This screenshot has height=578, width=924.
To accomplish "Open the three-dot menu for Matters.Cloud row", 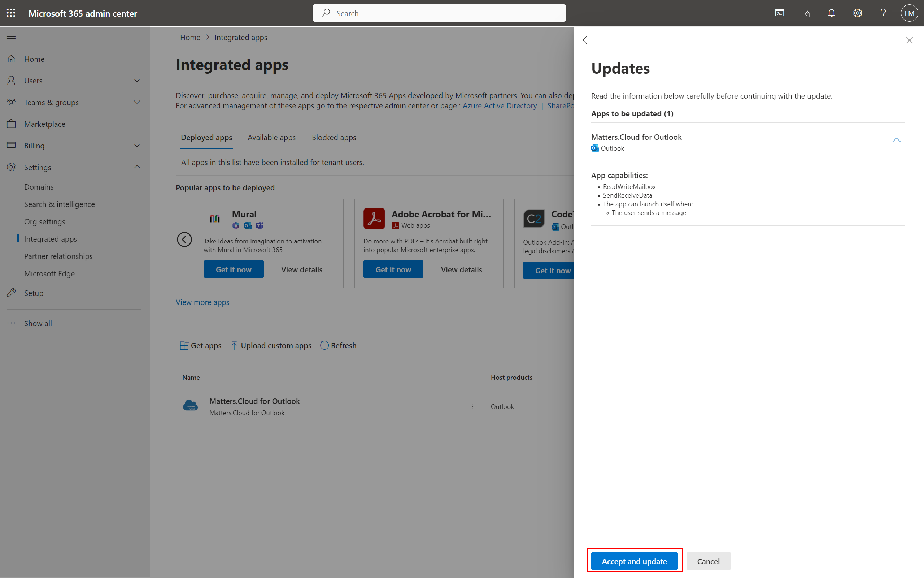I will [472, 406].
